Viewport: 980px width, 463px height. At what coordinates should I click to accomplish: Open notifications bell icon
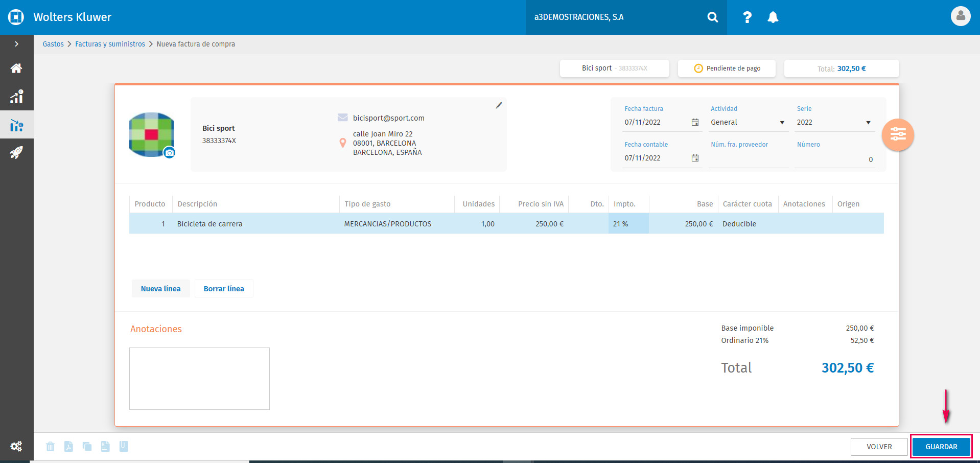[773, 17]
